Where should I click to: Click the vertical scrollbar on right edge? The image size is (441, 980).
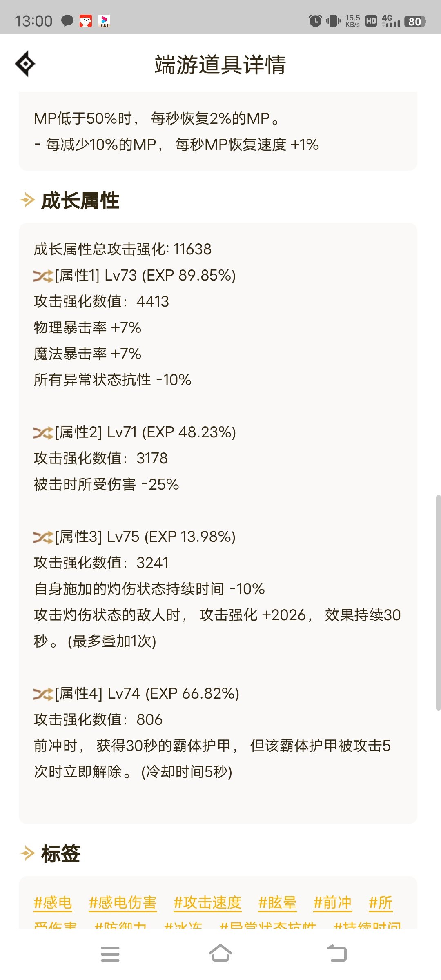click(x=438, y=603)
